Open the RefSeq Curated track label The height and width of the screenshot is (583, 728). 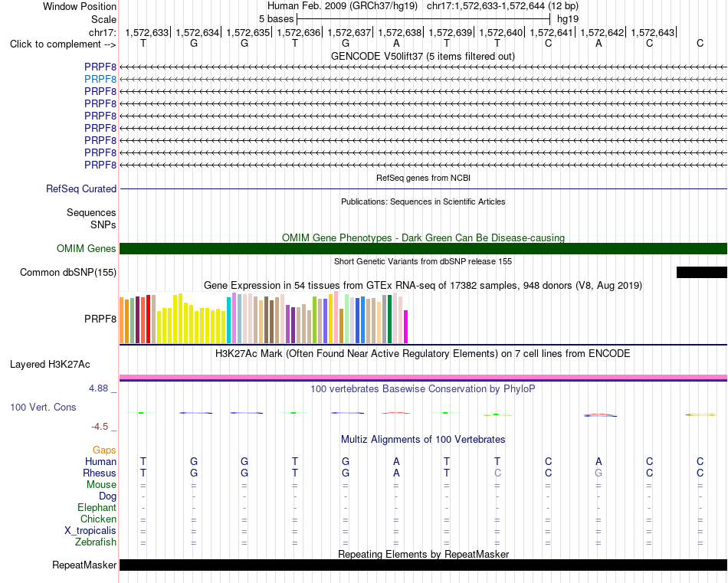pyautogui.click(x=81, y=189)
